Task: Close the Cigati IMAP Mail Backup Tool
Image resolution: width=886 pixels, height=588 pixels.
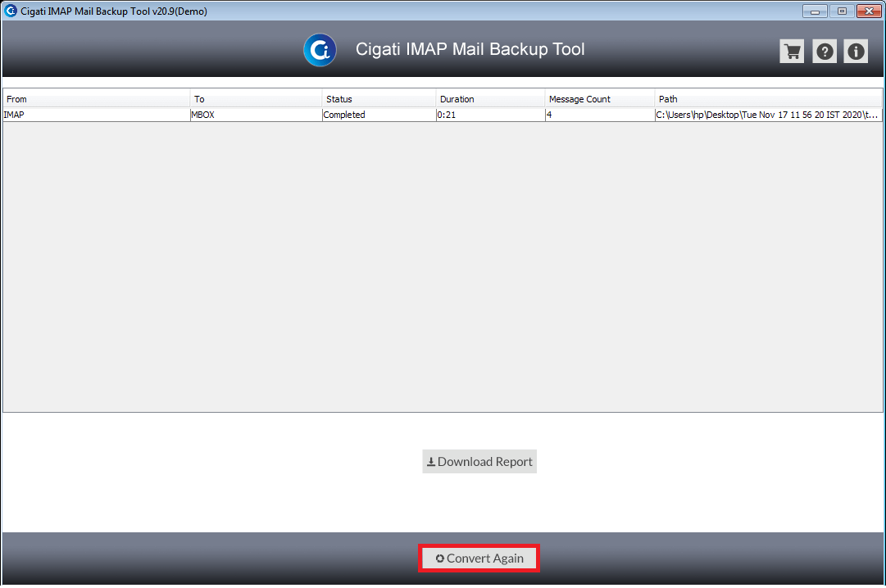Action: point(869,11)
